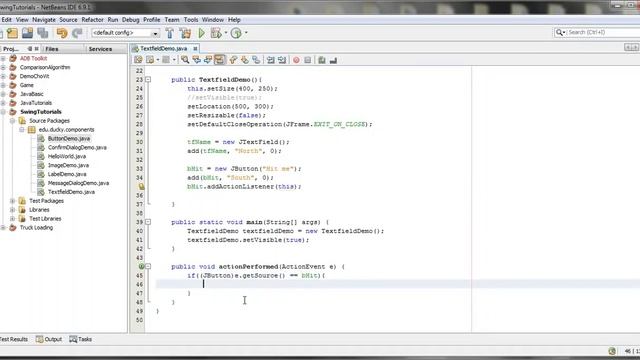Viewport: 640px width, 360px height.
Task: Select ButtonDemo.java in project tree
Action: click(x=69, y=139)
